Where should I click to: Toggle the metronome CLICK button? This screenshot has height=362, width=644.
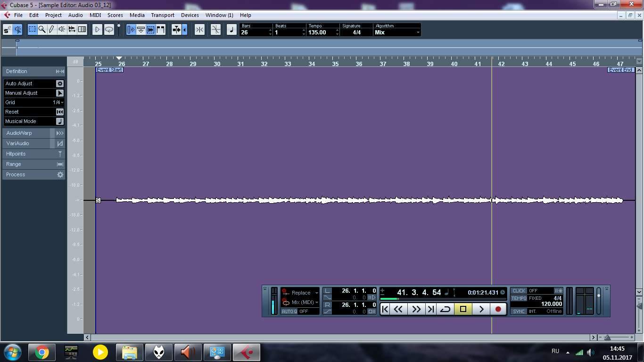(x=519, y=291)
